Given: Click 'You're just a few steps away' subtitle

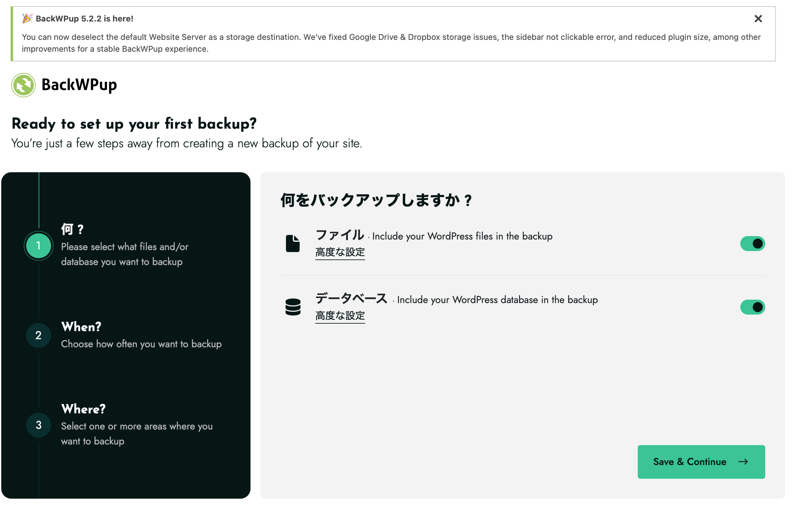Looking at the screenshot, I should (187, 143).
